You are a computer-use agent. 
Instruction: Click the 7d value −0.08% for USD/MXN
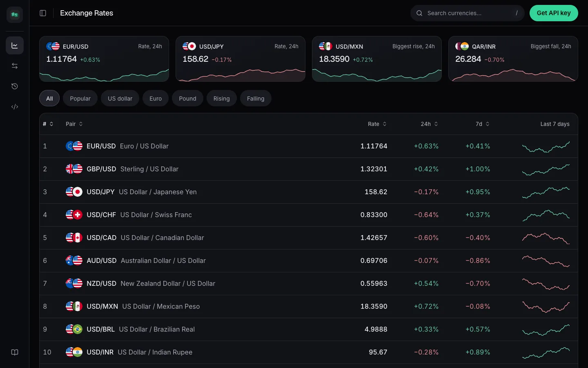pos(478,306)
